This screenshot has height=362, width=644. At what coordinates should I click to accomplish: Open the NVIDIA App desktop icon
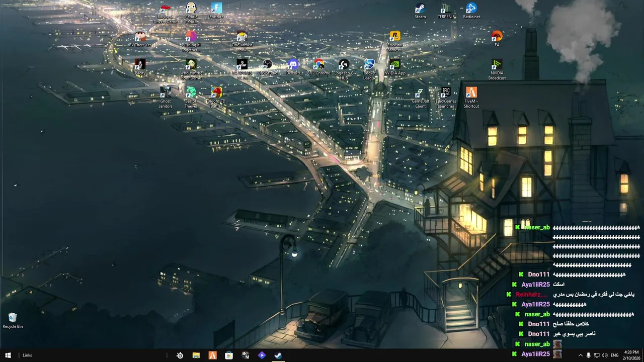[x=395, y=67]
